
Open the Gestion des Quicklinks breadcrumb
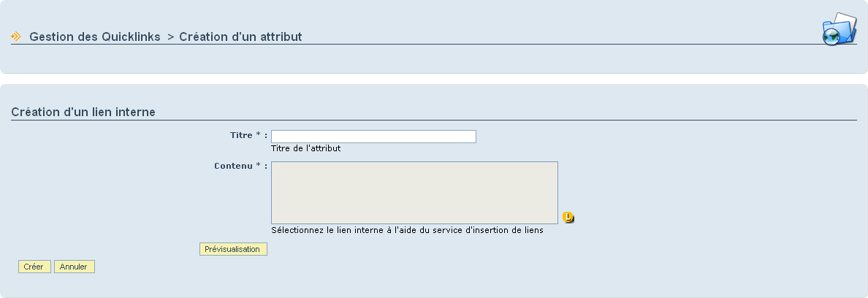pyautogui.click(x=95, y=37)
